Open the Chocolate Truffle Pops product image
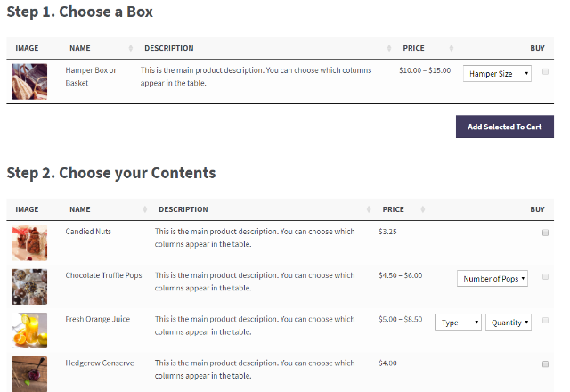 29,287
